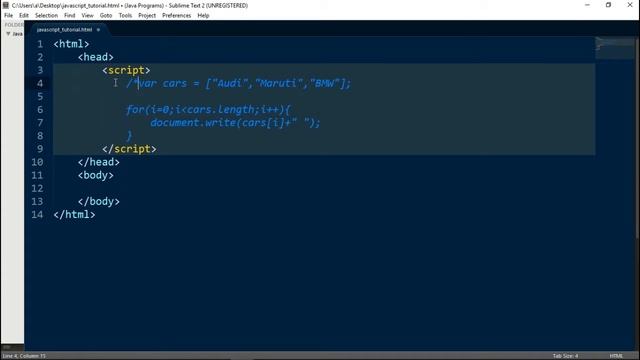The width and height of the screenshot is (640, 360).
Task: Select the javascript_tutorial.html tab
Action: point(64,29)
